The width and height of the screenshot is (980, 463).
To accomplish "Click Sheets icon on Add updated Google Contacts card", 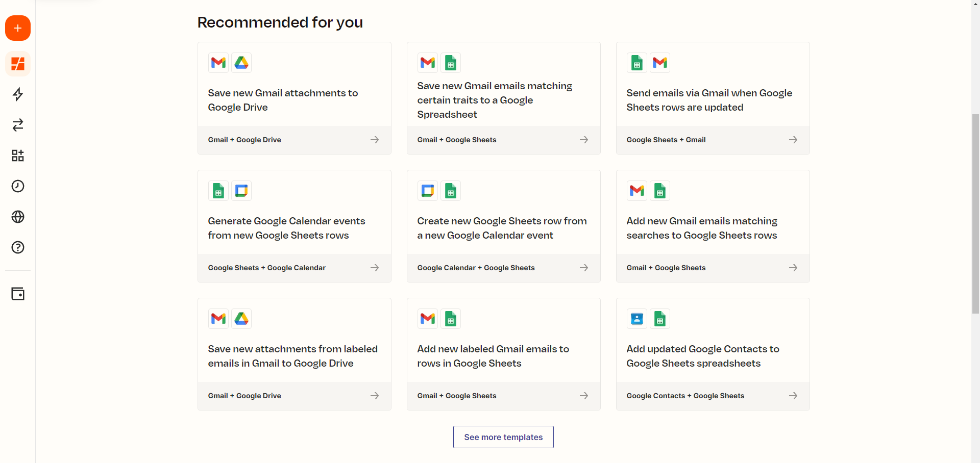I will pyautogui.click(x=660, y=319).
